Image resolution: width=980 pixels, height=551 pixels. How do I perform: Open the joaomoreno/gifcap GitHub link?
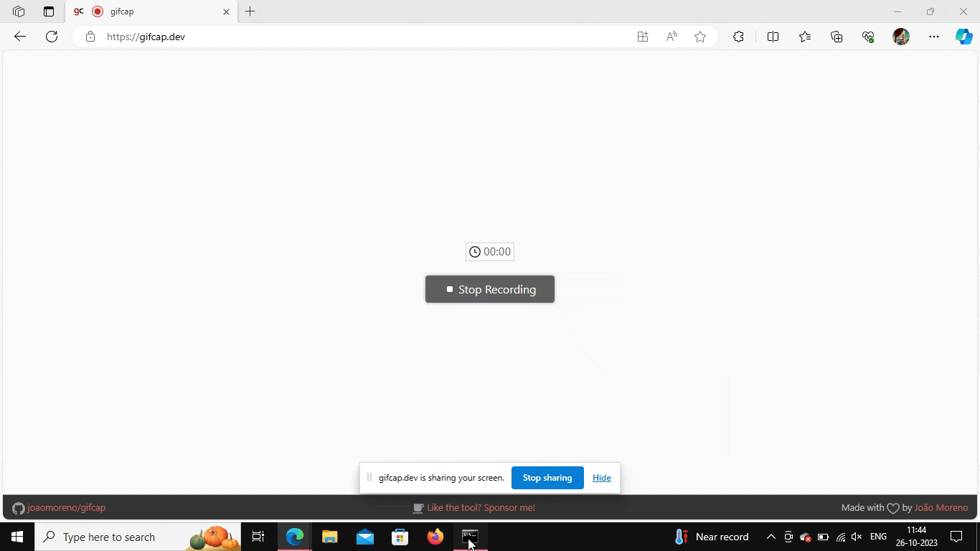pyautogui.click(x=60, y=508)
